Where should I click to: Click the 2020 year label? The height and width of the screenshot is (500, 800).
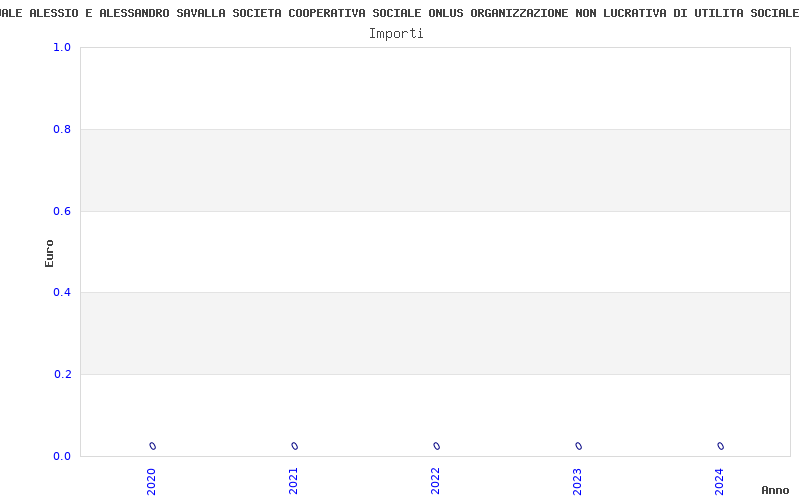click(152, 482)
